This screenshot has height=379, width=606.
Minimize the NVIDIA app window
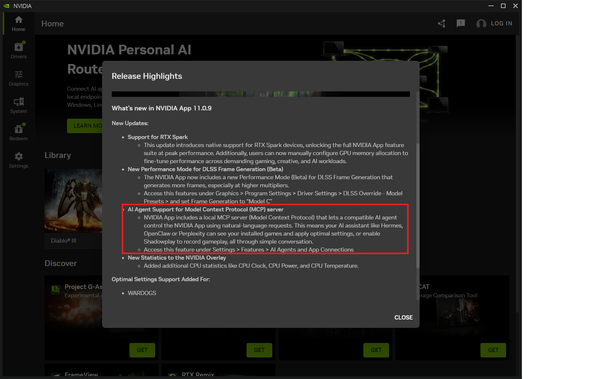click(x=491, y=6)
